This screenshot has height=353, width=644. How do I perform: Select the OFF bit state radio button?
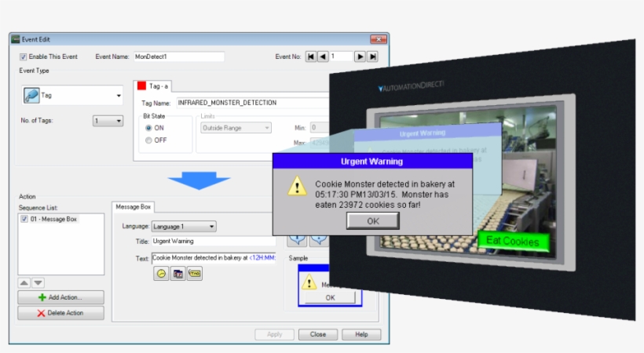click(148, 140)
